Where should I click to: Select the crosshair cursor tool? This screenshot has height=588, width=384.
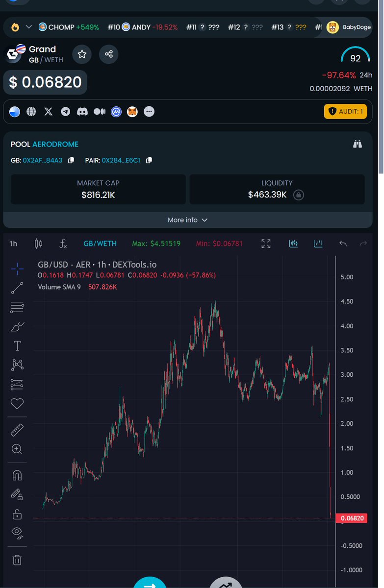point(17,269)
